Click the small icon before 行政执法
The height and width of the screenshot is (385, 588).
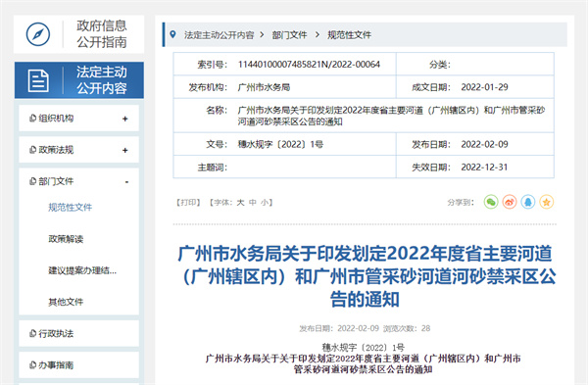(x=32, y=333)
